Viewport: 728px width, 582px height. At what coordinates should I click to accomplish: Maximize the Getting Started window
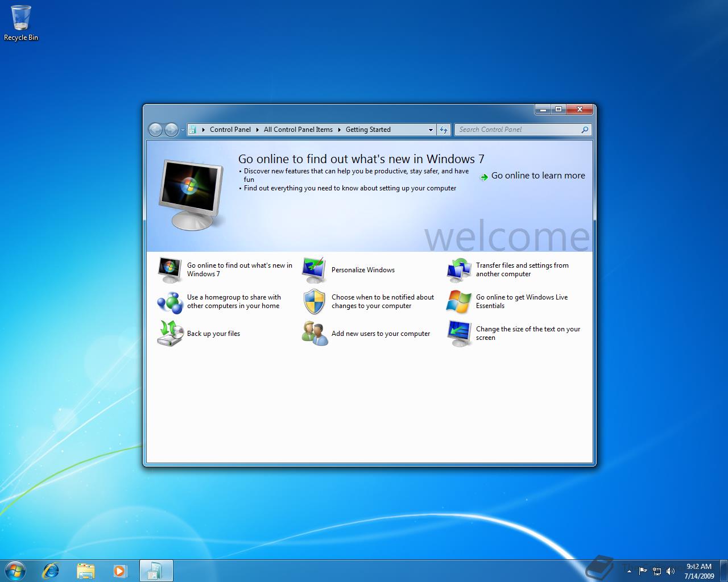(x=558, y=109)
